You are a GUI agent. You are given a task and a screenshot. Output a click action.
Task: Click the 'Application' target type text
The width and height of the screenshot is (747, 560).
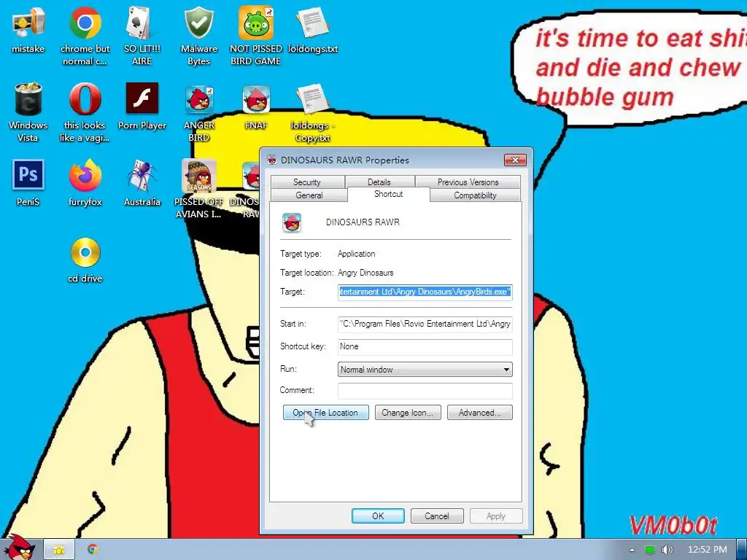356,254
